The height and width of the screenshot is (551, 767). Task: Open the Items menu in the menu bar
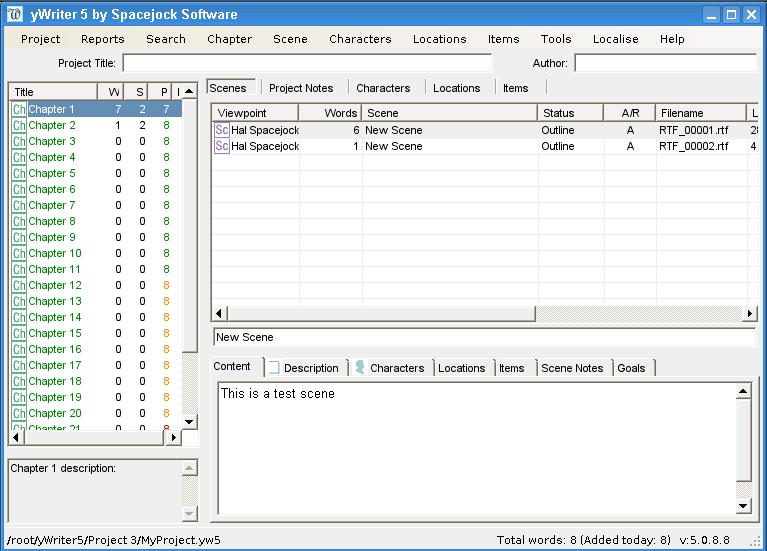(503, 39)
